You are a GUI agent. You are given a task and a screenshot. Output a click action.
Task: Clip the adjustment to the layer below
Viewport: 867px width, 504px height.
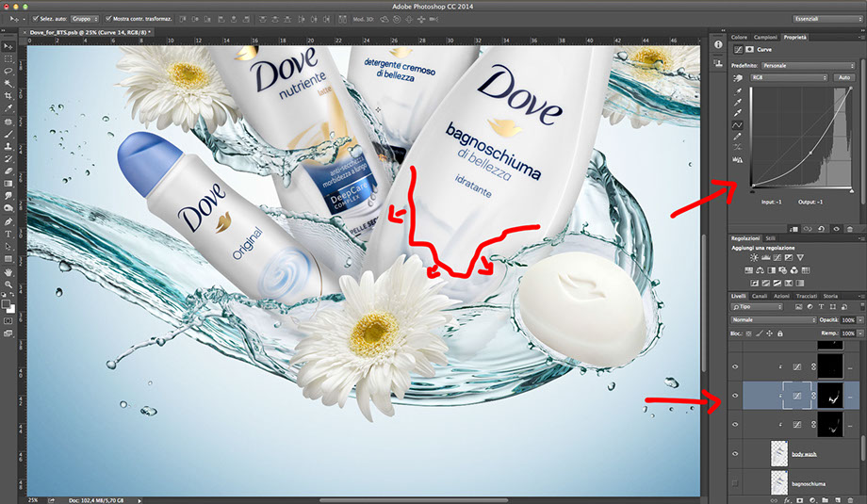794,229
